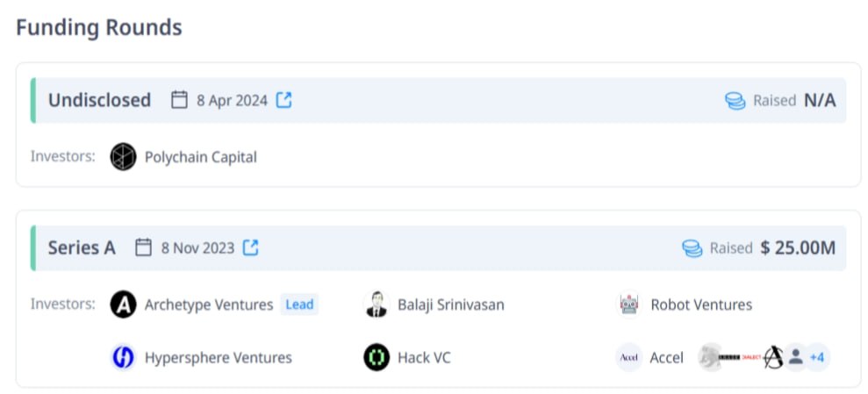Click the coins icon beside Raised N/A

(x=735, y=101)
